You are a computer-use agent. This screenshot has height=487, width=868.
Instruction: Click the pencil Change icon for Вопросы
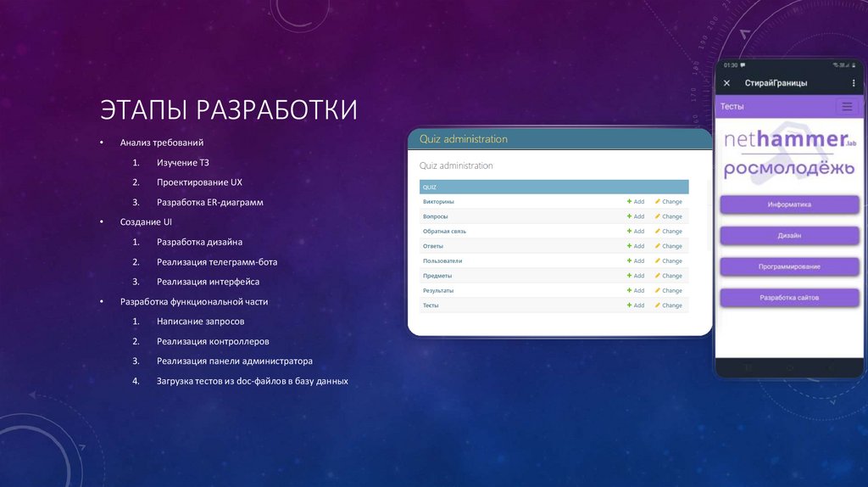click(658, 216)
